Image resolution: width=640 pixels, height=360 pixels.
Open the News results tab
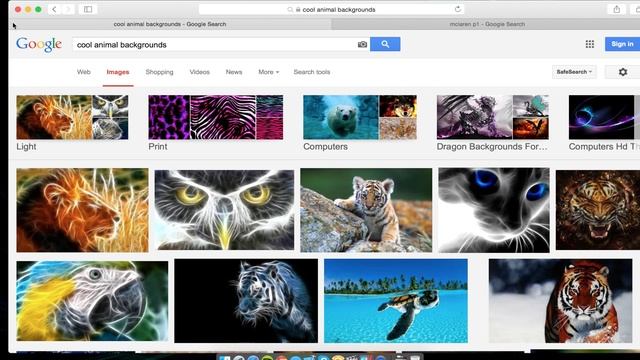pyautogui.click(x=234, y=72)
